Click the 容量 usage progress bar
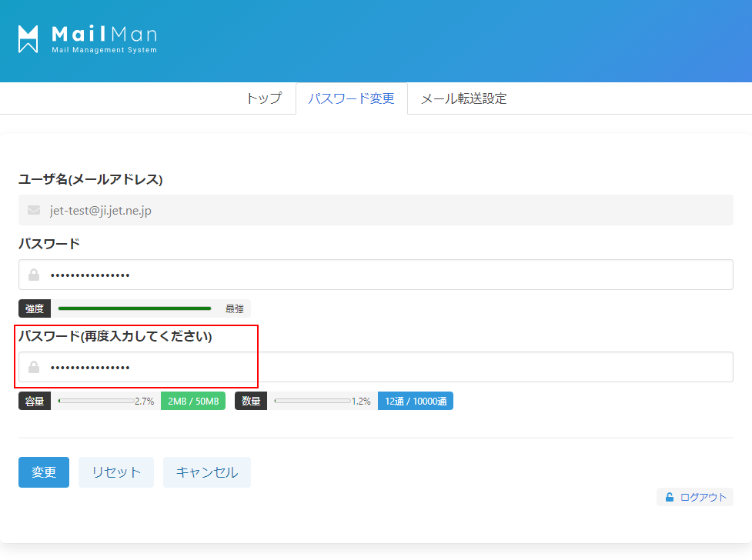Screen dimensions: 752x560 pos(96,401)
